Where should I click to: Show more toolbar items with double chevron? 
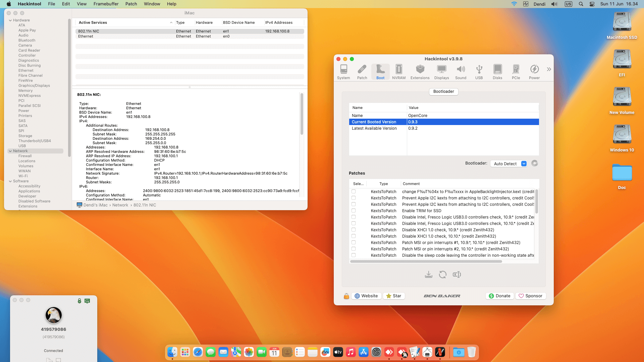click(x=549, y=69)
